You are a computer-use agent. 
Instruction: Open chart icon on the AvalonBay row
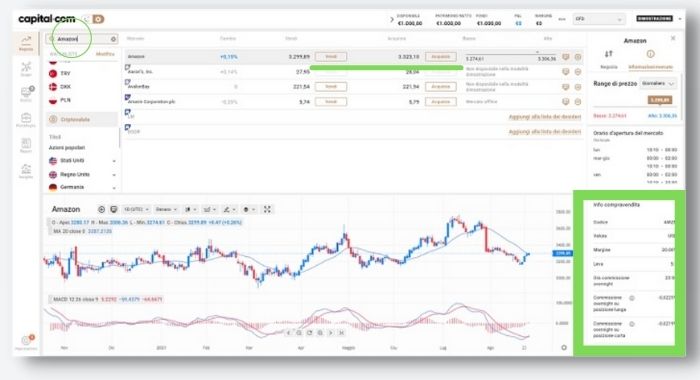tap(566, 87)
